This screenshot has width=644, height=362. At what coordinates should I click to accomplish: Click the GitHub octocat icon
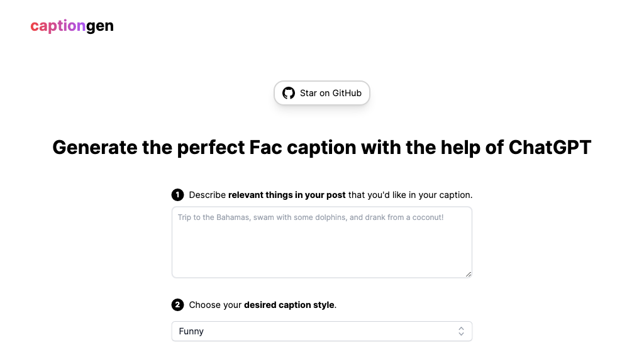tap(289, 93)
